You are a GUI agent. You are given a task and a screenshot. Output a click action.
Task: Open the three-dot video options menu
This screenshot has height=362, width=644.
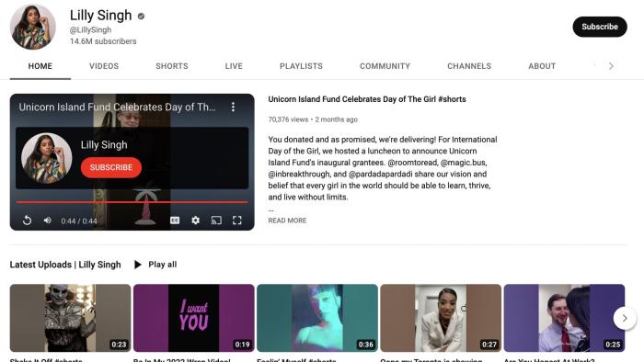coord(233,107)
